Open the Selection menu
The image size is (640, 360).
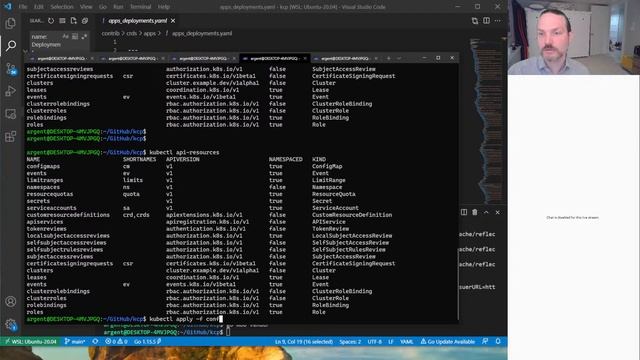tap(62, 7)
